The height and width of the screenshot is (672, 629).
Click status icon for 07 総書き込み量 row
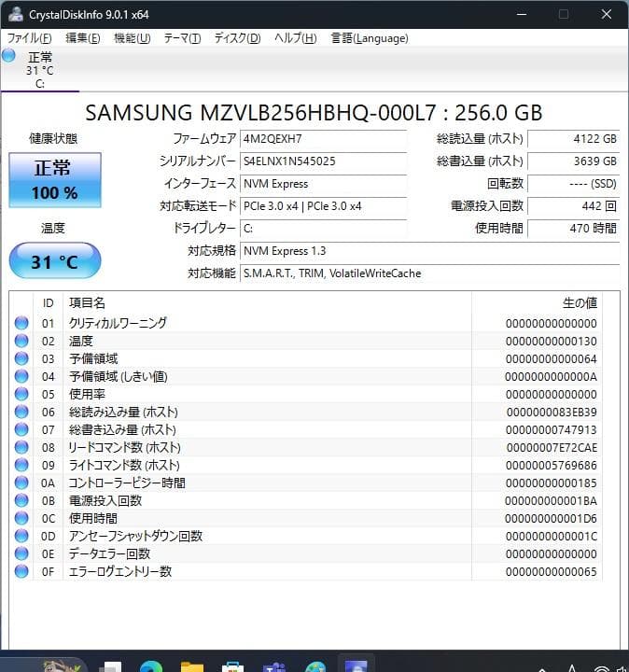coord(21,429)
